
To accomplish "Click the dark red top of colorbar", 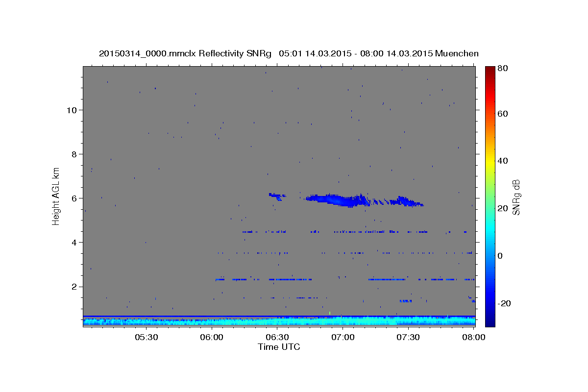I will coord(490,71).
